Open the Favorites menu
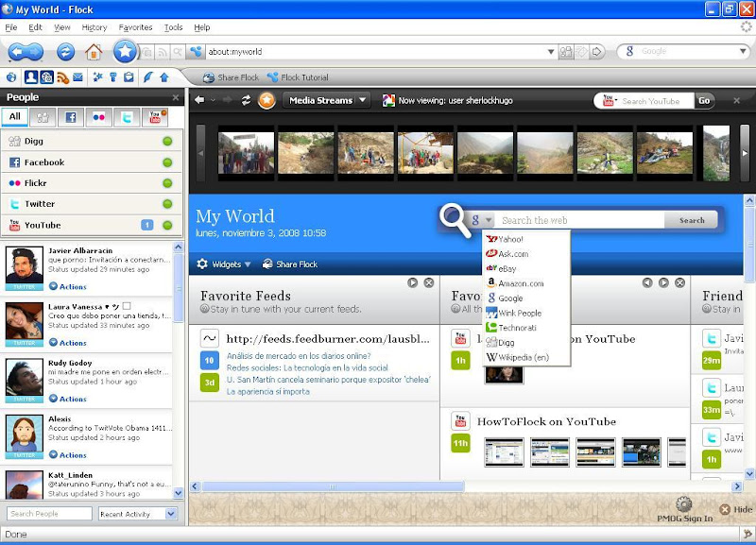The image size is (756, 545). click(x=135, y=27)
